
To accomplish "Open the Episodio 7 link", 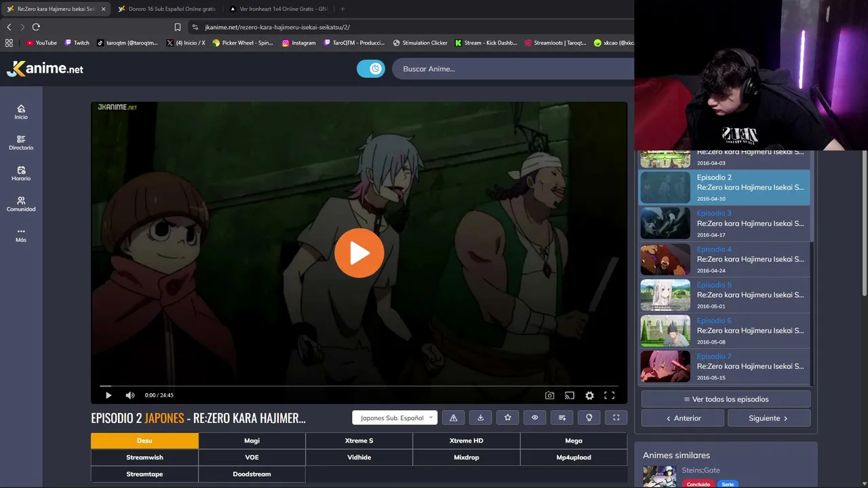I will 714,357.
